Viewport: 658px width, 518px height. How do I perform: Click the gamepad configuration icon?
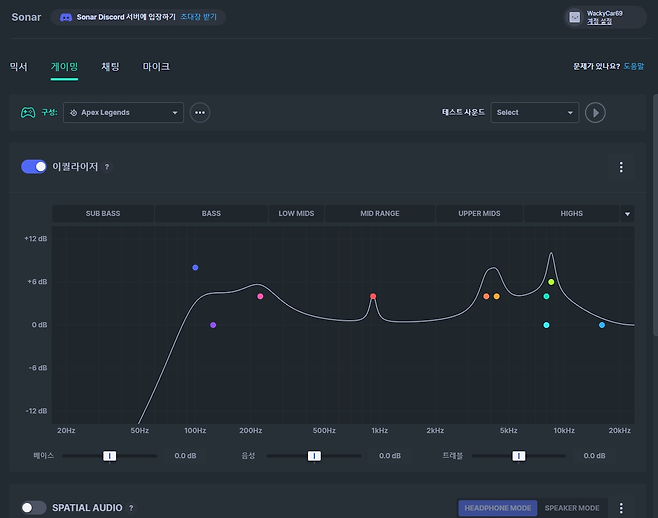(28, 112)
